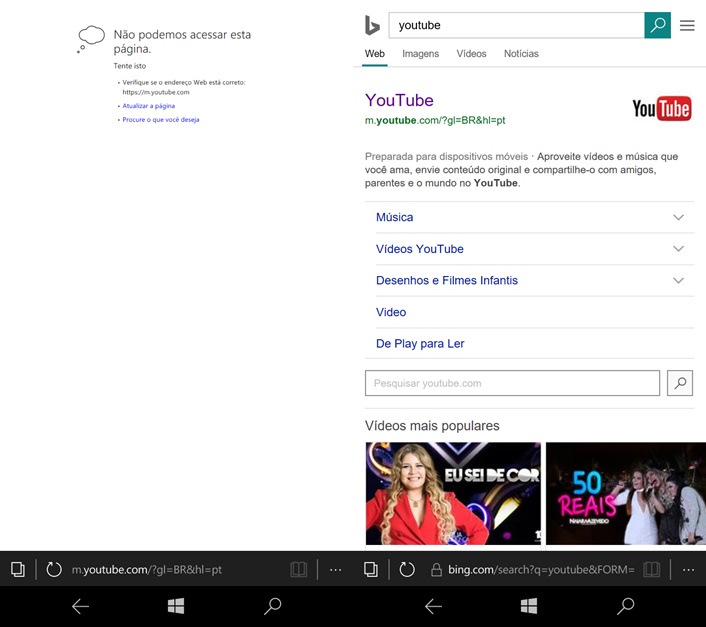Click Não podemos acessar esta página text

tap(182, 41)
